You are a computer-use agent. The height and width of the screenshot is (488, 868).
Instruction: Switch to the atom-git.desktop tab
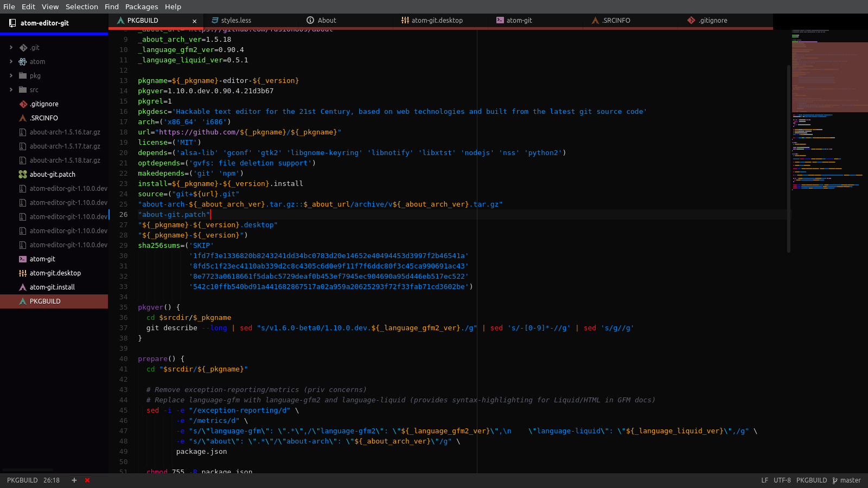pos(441,21)
